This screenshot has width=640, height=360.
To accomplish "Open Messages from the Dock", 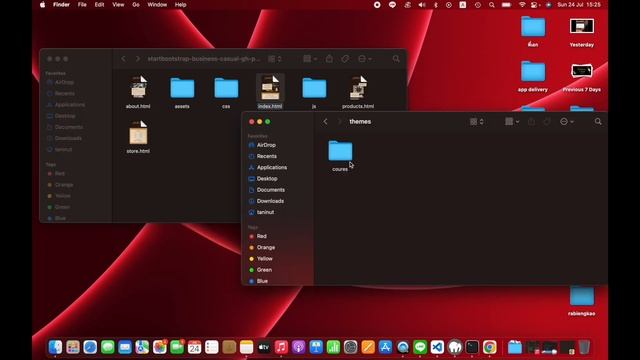I will click(x=108, y=347).
